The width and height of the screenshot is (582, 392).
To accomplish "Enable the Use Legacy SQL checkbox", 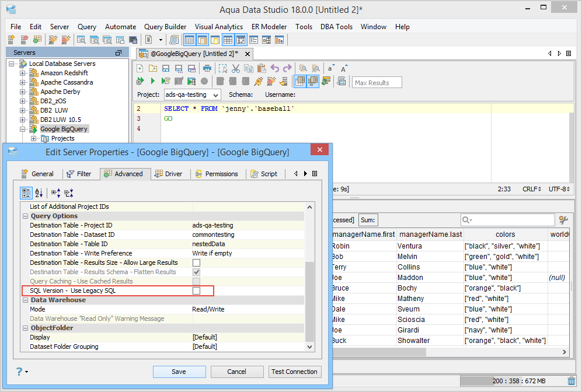I will pyautogui.click(x=197, y=290).
